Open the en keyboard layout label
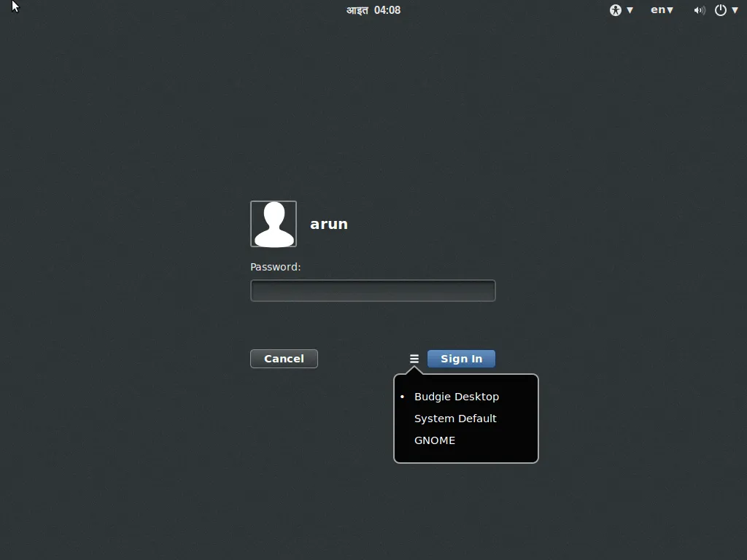Viewport: 747px width, 560px height. (x=657, y=10)
